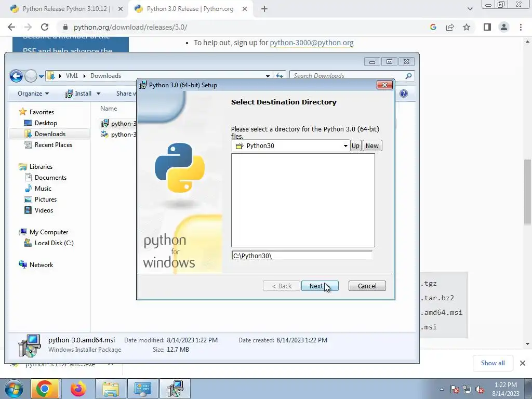The width and height of the screenshot is (532, 399).
Task: Close the Python 3.0 Release tab
Action: tap(245, 9)
